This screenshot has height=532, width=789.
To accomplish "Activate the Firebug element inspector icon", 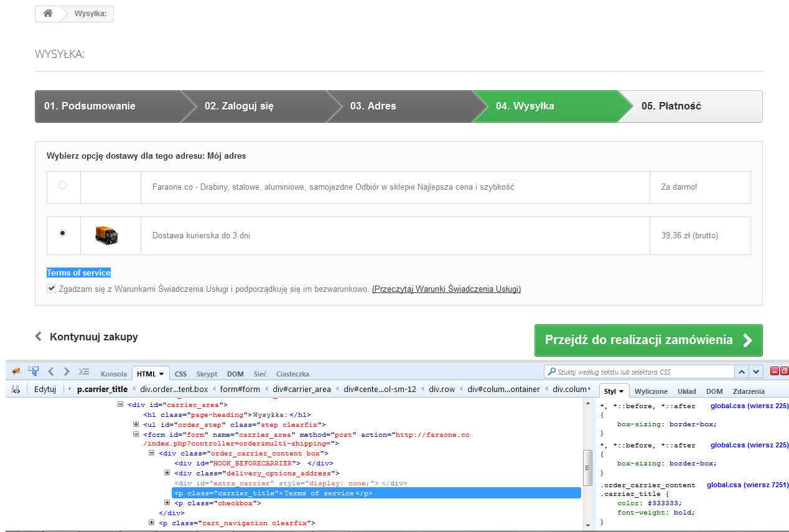I will pyautogui.click(x=34, y=371).
